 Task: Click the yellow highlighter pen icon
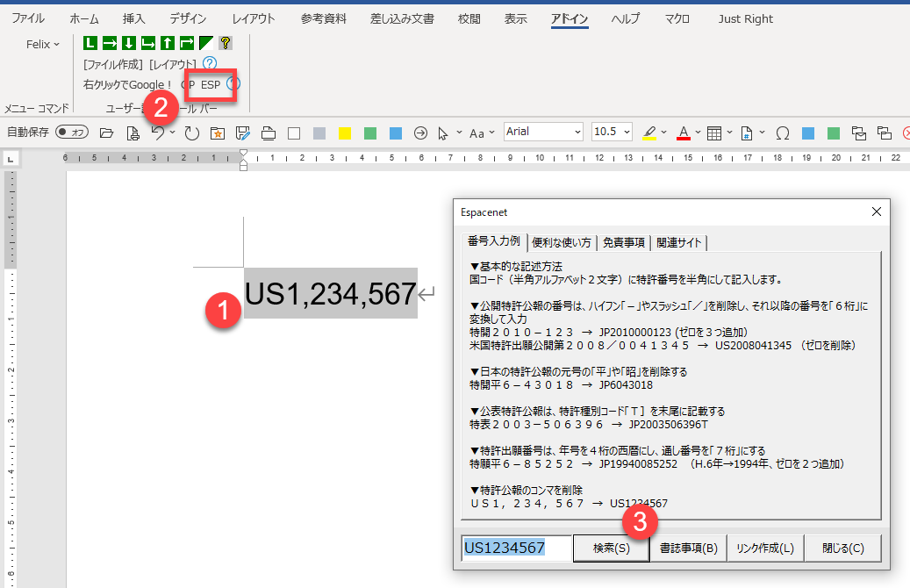coord(649,133)
